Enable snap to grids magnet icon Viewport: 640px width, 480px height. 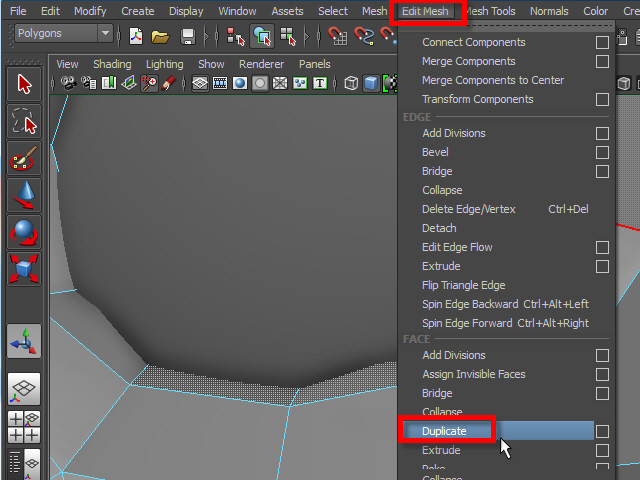[337, 36]
